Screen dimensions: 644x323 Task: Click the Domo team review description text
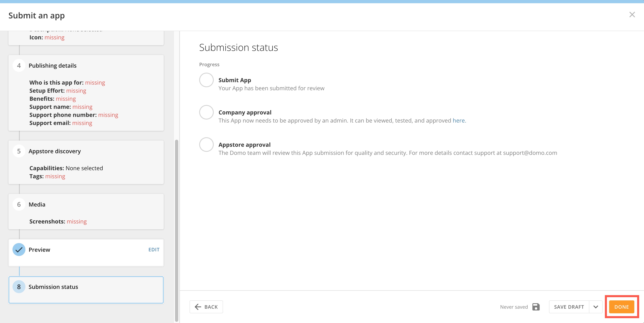point(388,153)
